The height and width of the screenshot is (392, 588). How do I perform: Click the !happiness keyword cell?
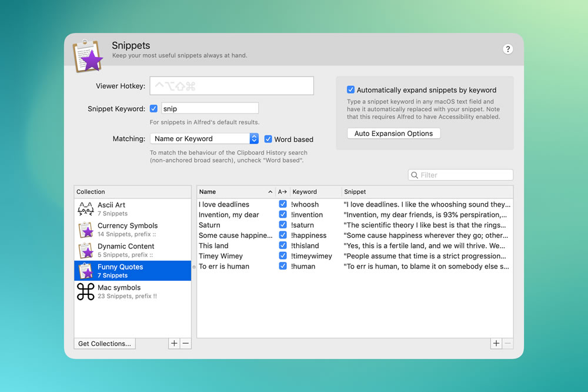tap(309, 235)
